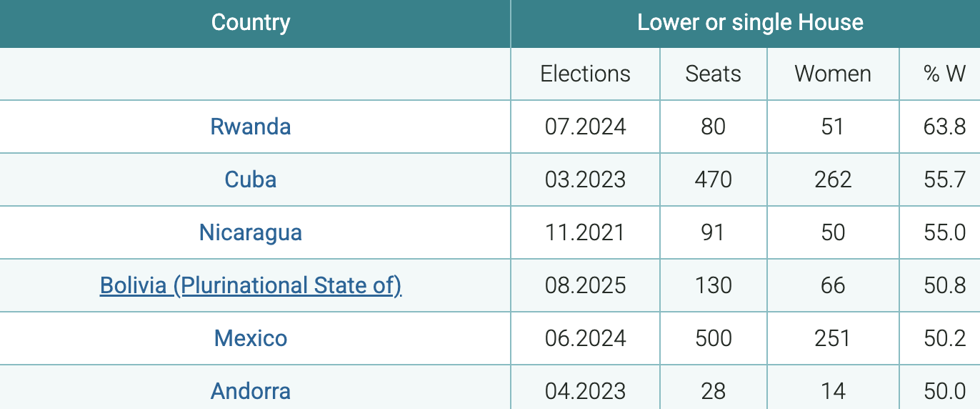Click Mexico's 500 seats cell
Image resolution: width=980 pixels, height=409 pixels.
(x=713, y=337)
